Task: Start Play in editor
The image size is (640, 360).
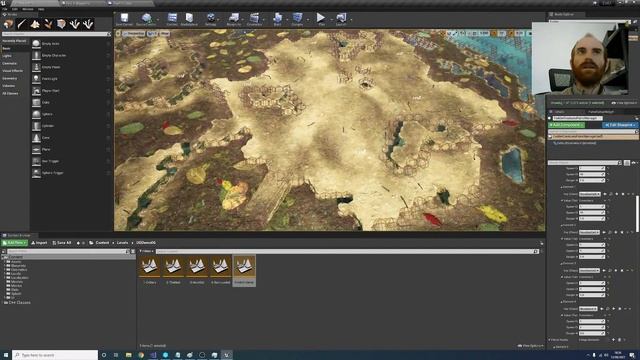Action: (x=321, y=18)
